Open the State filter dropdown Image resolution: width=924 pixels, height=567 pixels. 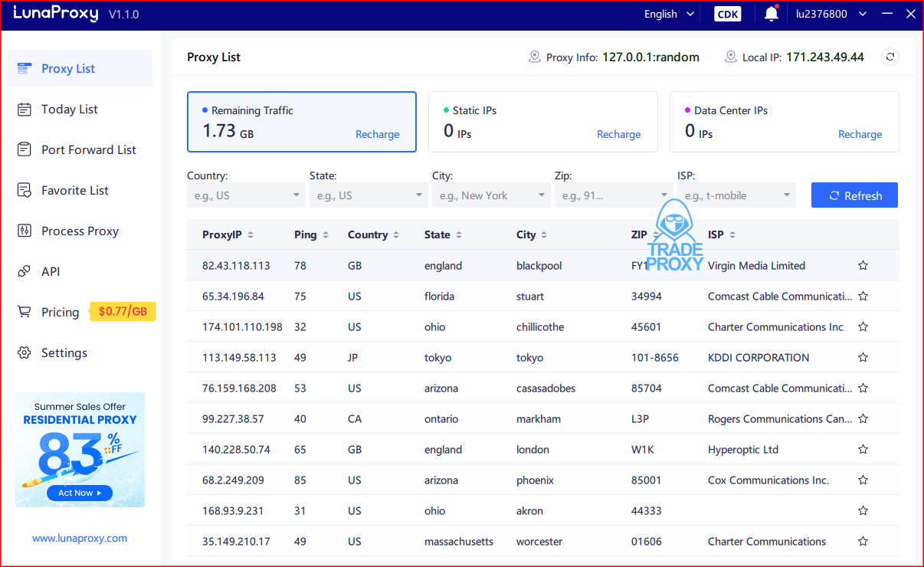369,195
